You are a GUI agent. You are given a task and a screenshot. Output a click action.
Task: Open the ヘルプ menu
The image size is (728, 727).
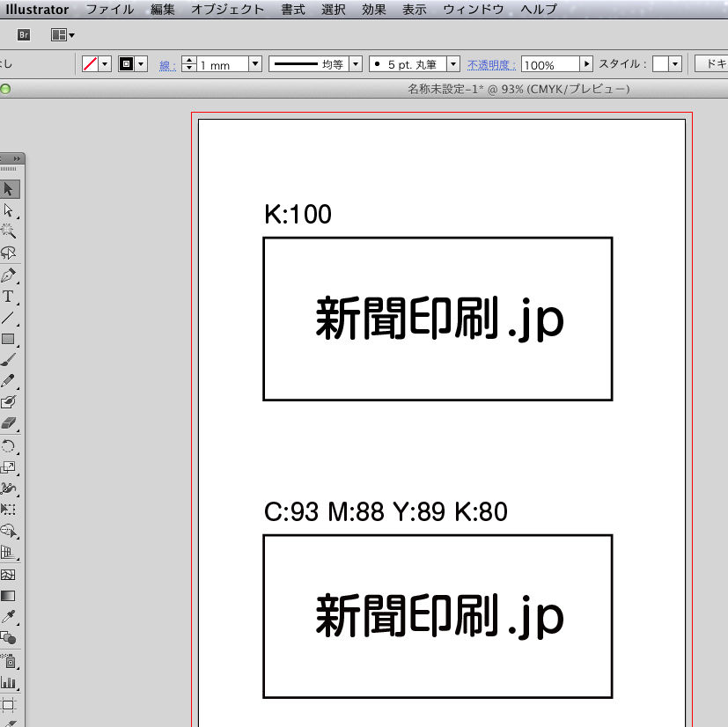(x=539, y=10)
